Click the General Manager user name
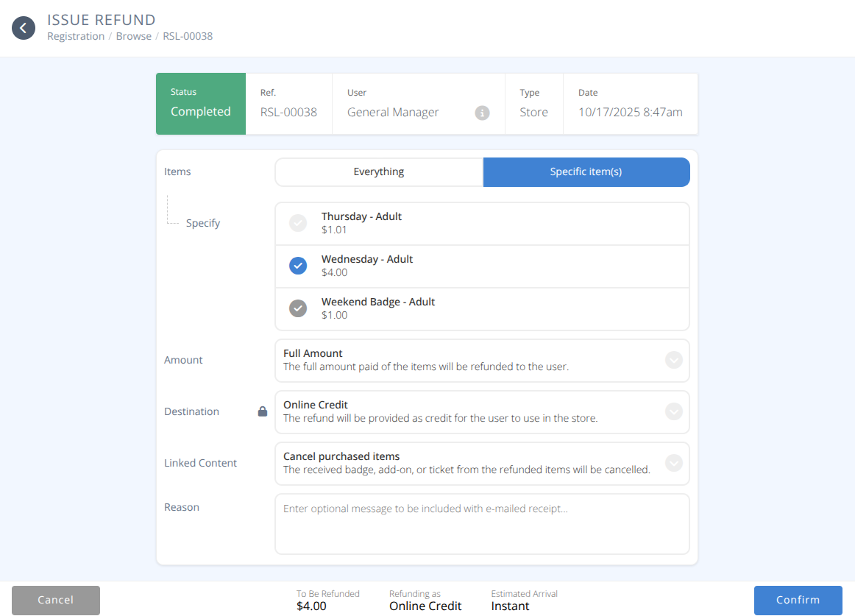 (x=393, y=113)
